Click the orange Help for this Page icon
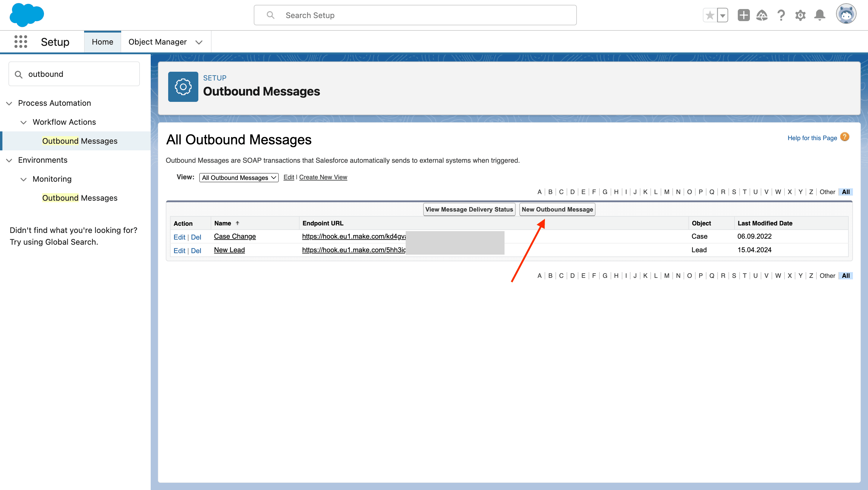The image size is (868, 490). click(844, 137)
